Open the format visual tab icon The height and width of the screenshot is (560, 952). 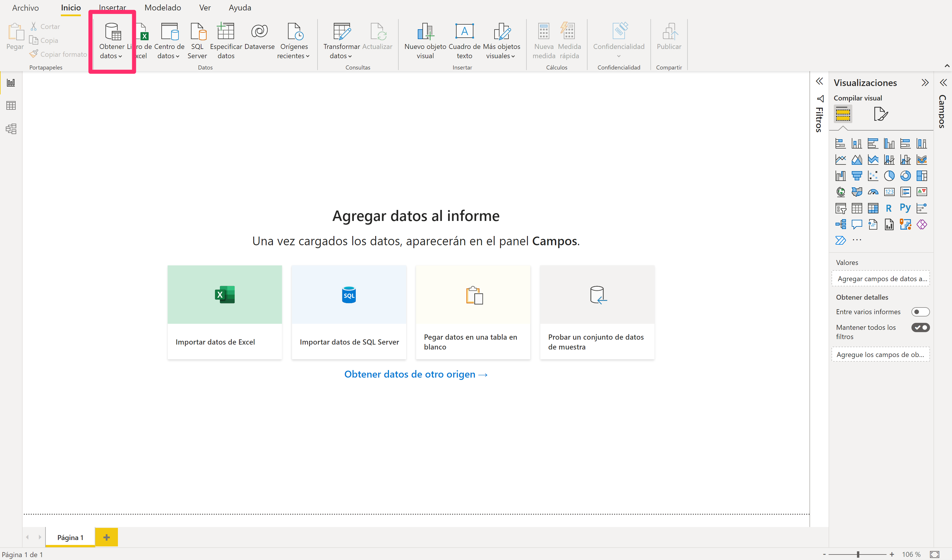click(881, 114)
